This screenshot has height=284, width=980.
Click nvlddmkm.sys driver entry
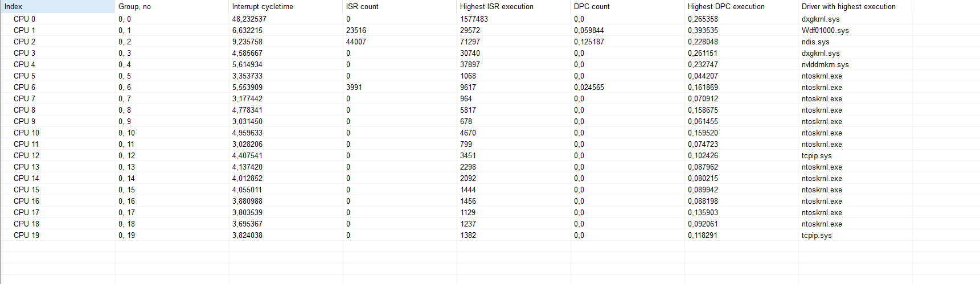pyautogui.click(x=825, y=64)
